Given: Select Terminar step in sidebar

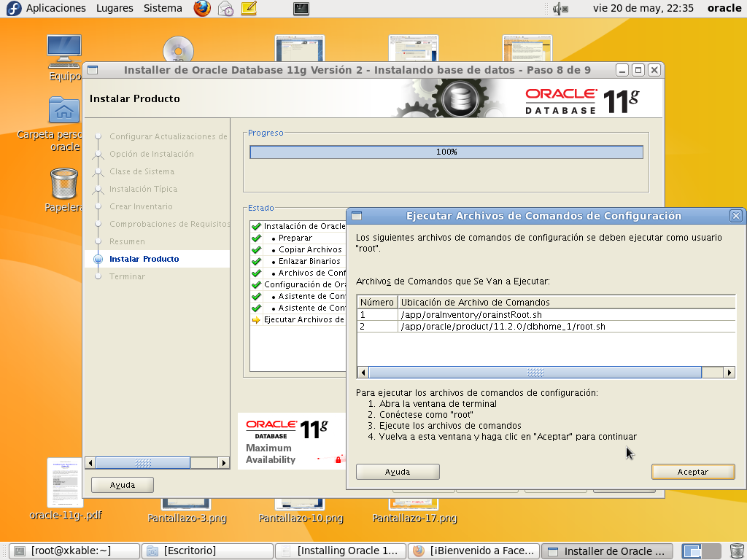Looking at the screenshot, I should tap(127, 276).
